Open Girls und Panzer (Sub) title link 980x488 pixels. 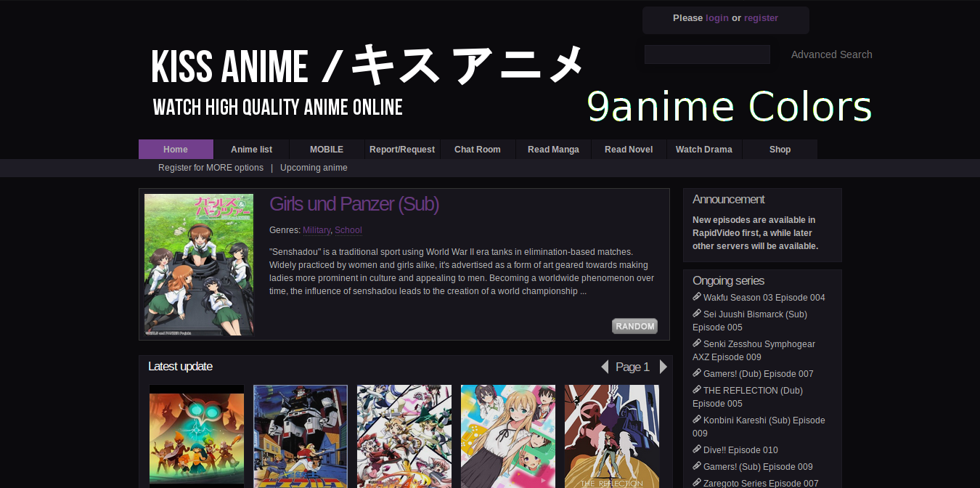pos(354,204)
